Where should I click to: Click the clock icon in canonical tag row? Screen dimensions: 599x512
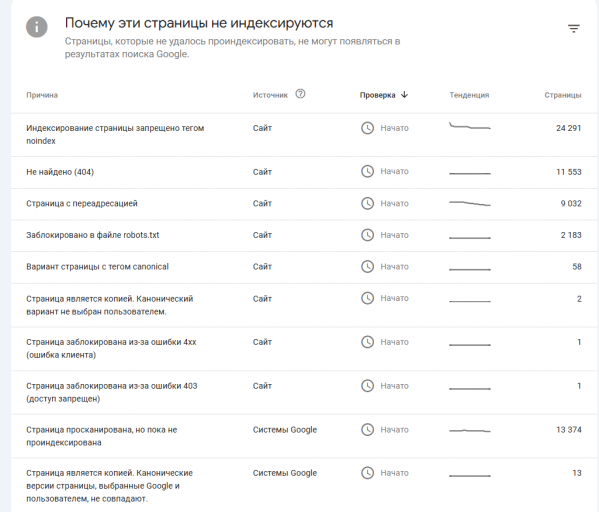(367, 266)
